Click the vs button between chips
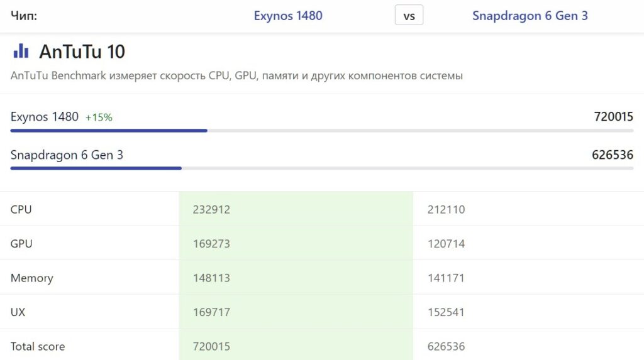Viewport: 644px width, 360px height. click(x=409, y=15)
